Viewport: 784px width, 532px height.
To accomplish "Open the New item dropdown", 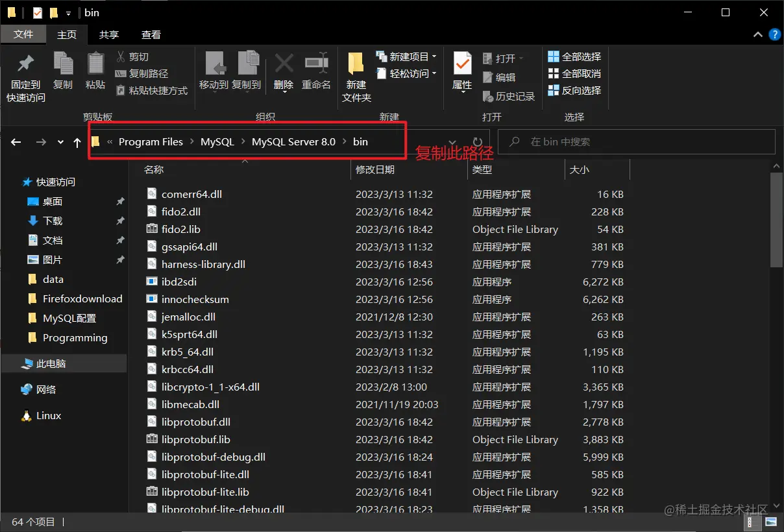I will click(x=406, y=57).
